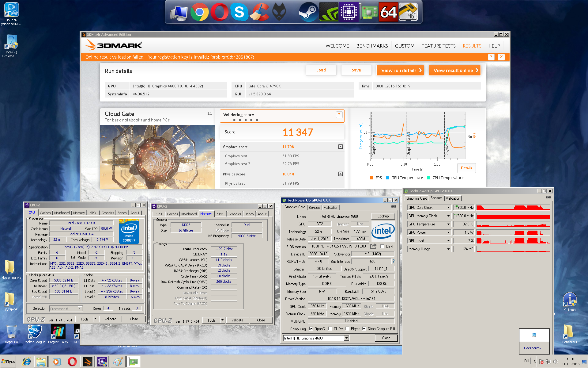
Task: Click the GPU-Z screenshot camera icon in Graphics Card window
Action: point(394,206)
